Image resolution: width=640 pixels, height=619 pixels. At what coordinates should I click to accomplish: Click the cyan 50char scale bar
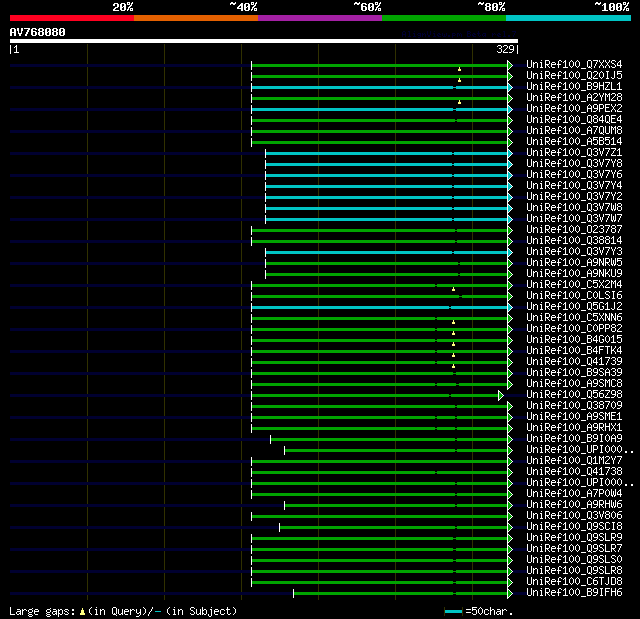pyautogui.click(x=453, y=611)
